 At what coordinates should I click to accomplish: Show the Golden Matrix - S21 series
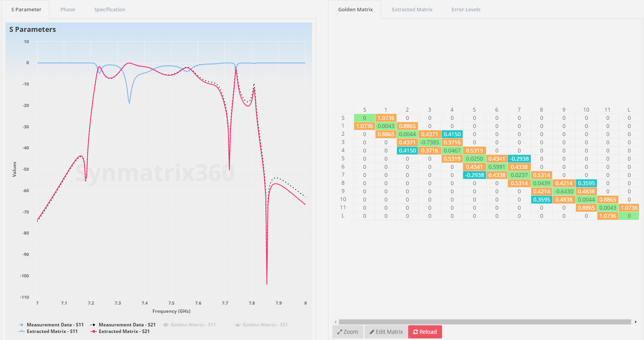tap(261, 325)
